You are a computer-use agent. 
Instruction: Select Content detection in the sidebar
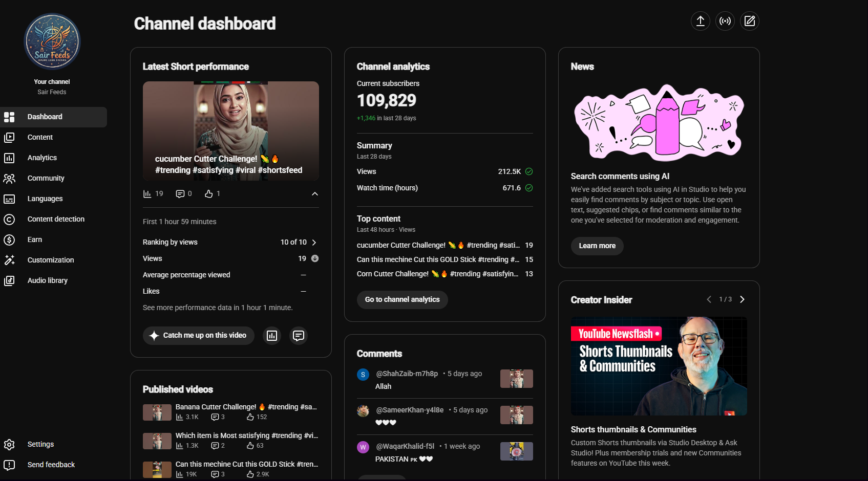(x=53, y=219)
